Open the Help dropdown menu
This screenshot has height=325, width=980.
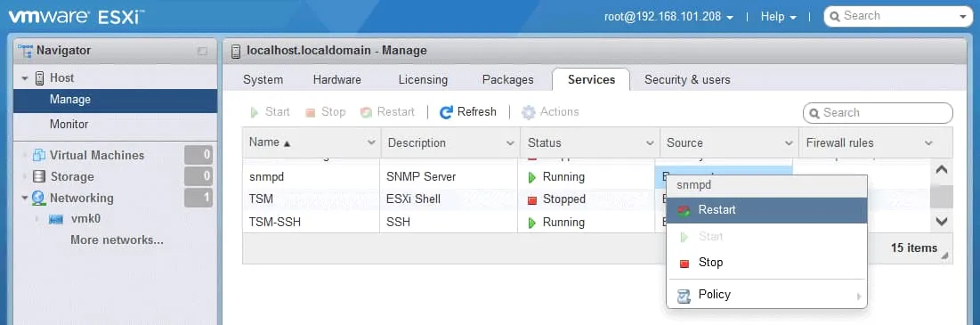click(x=778, y=17)
